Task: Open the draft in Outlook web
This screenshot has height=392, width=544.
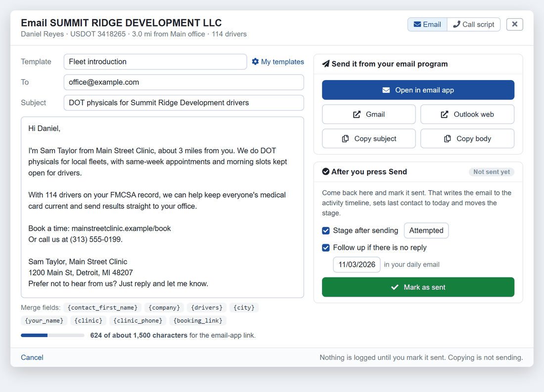Action: pos(467,114)
